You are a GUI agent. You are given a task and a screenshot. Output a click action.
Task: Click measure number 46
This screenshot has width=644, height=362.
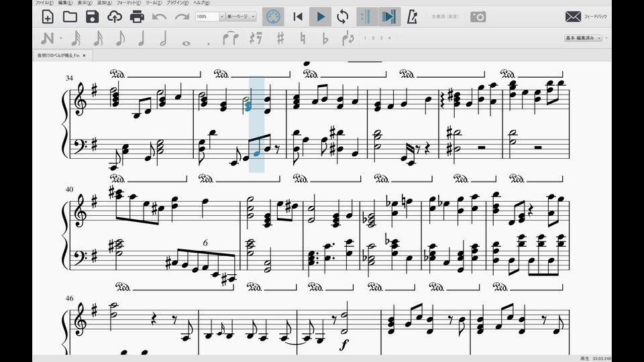[x=69, y=298]
